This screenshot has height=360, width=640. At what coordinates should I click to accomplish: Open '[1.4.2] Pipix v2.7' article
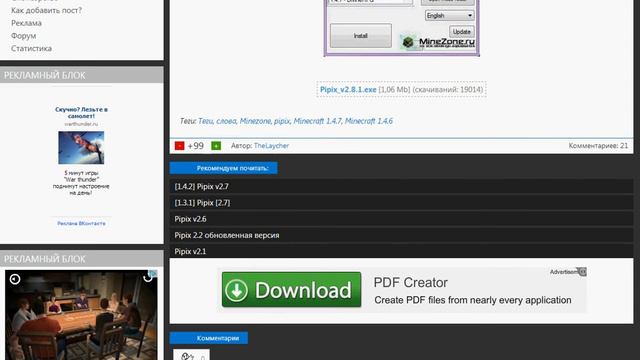[x=401, y=187]
